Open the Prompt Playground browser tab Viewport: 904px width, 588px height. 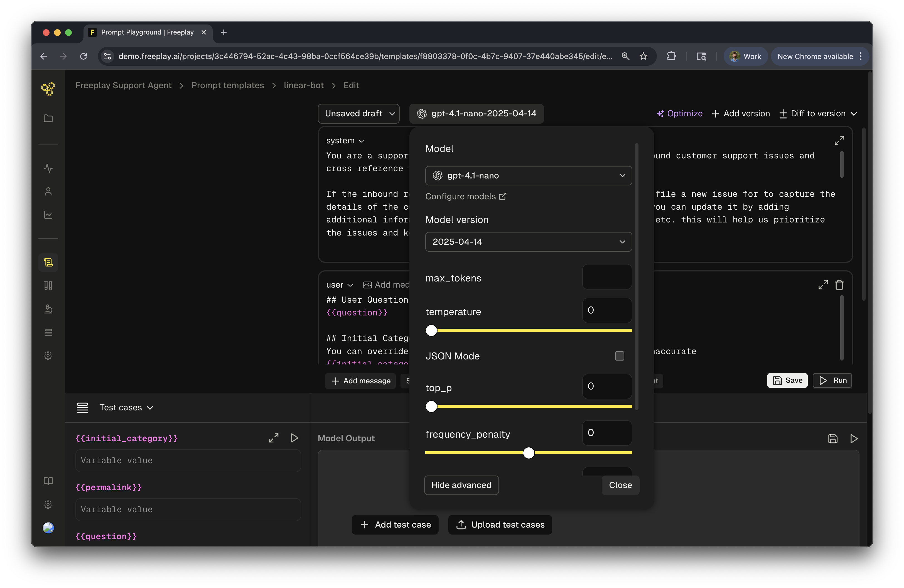pos(147,32)
